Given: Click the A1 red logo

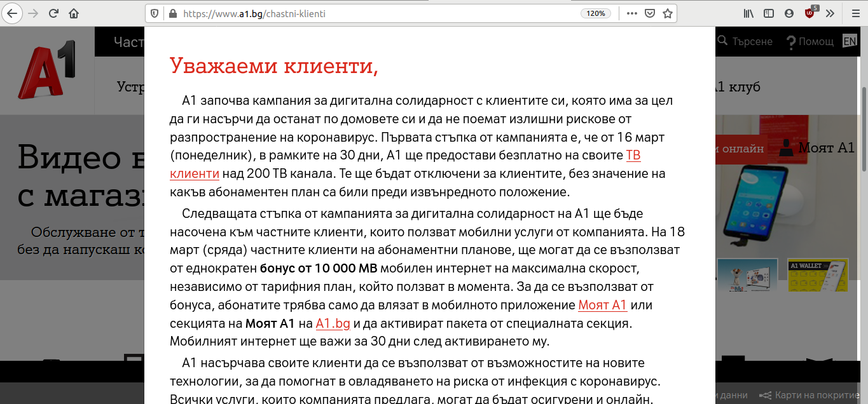Looking at the screenshot, I should [x=47, y=69].
